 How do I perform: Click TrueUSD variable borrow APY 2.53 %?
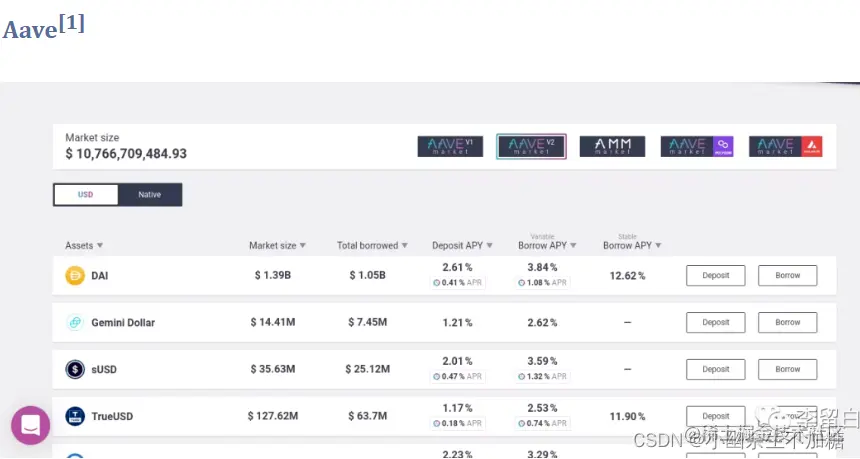pyautogui.click(x=542, y=408)
